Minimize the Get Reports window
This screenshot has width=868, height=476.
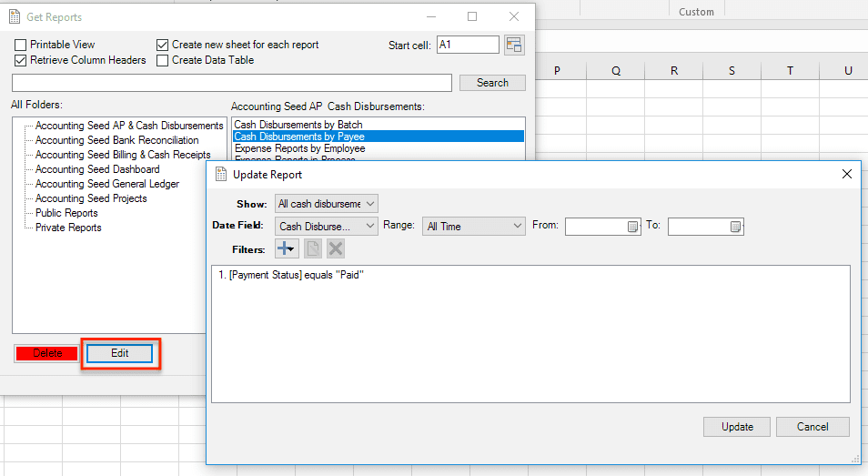pyautogui.click(x=431, y=16)
